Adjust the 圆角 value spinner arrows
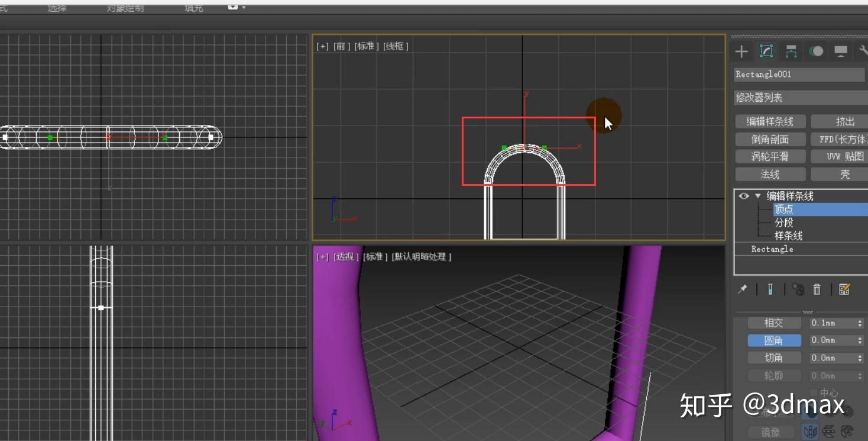The width and height of the screenshot is (868, 441). (860, 340)
